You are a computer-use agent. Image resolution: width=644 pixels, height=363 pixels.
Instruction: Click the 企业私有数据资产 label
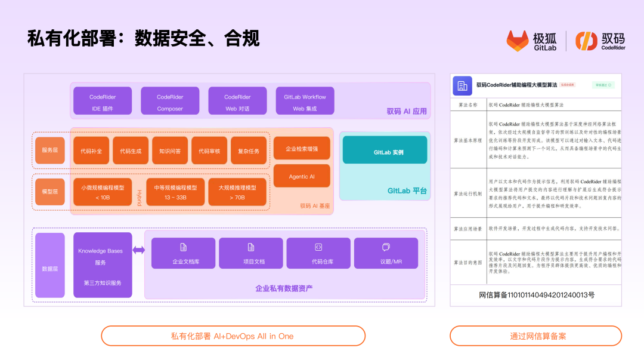284,288
